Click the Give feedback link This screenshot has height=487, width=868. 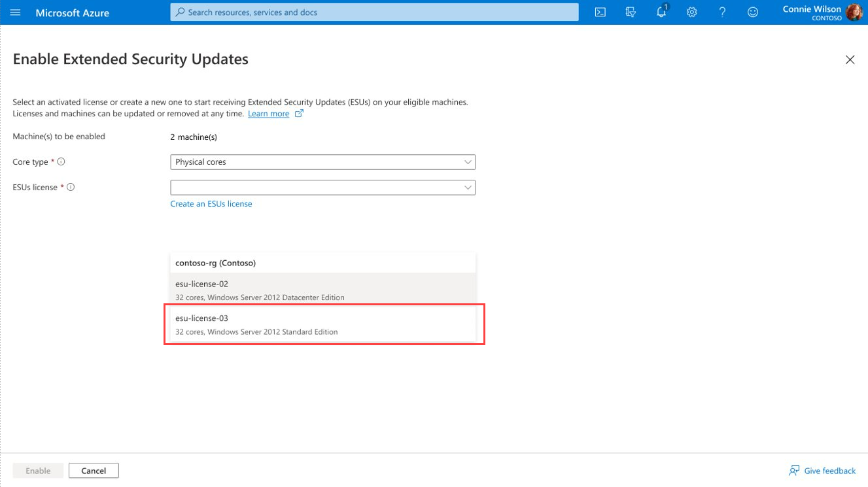click(822, 471)
